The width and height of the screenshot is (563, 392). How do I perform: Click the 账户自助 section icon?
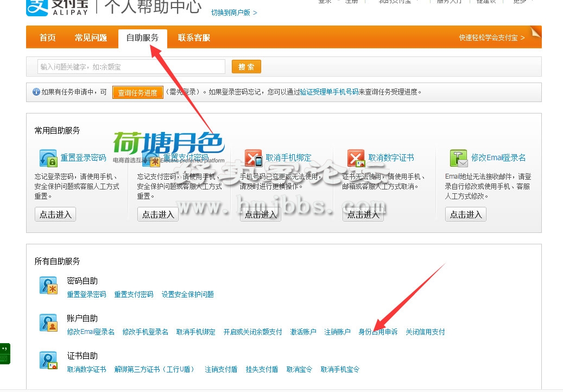(x=48, y=323)
